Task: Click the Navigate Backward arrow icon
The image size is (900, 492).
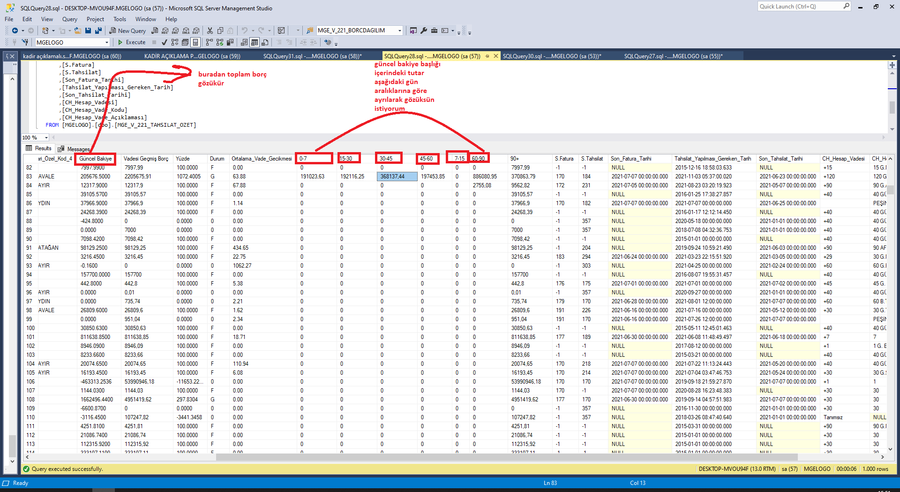Action: tap(14, 30)
